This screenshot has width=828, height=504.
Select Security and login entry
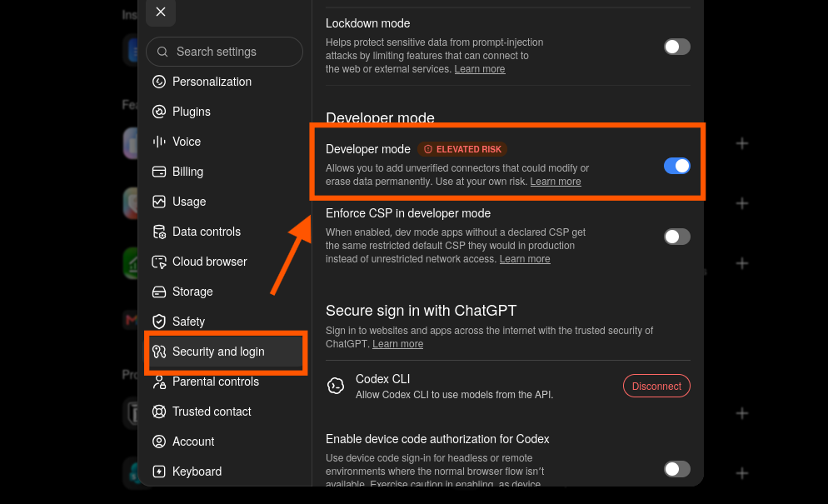226,352
